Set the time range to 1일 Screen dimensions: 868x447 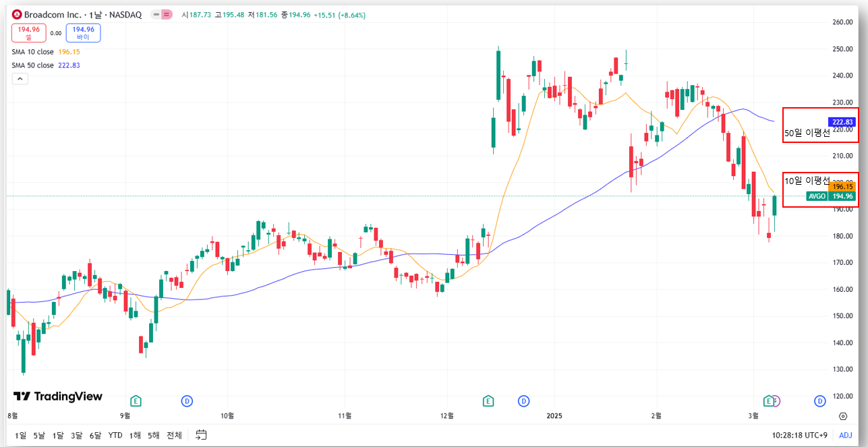pyautogui.click(x=20, y=436)
